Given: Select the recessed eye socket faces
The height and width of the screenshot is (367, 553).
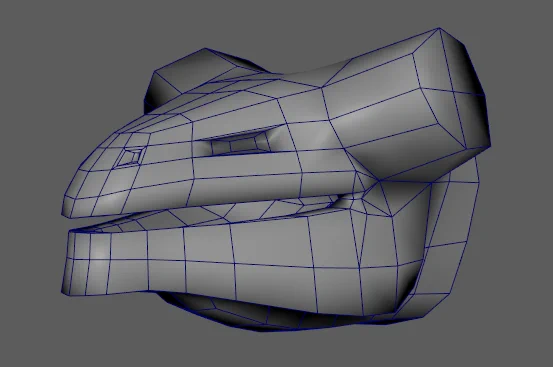Looking at the screenshot, I should 240,143.
